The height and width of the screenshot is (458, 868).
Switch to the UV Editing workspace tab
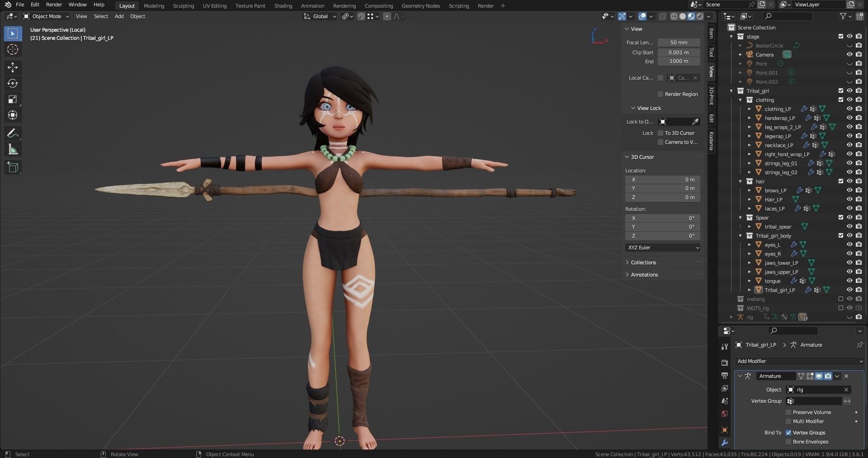pyautogui.click(x=215, y=6)
